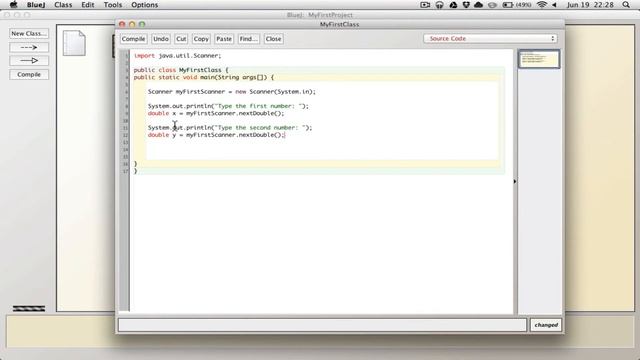Open the BlueJ application menu
This screenshot has height=360, width=640.
(x=36, y=5)
